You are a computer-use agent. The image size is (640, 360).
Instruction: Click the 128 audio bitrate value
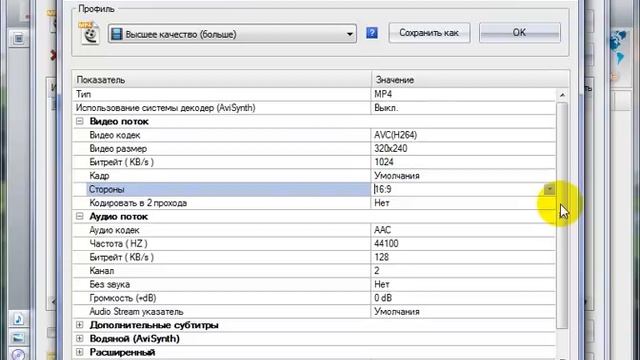pos(381,257)
